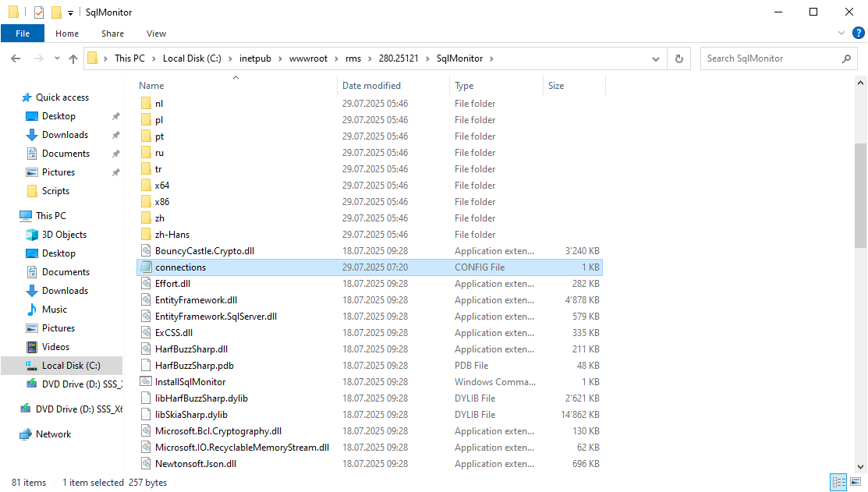
Task: Select the libSkiaSharp.dylib file icon
Action: [146, 415]
